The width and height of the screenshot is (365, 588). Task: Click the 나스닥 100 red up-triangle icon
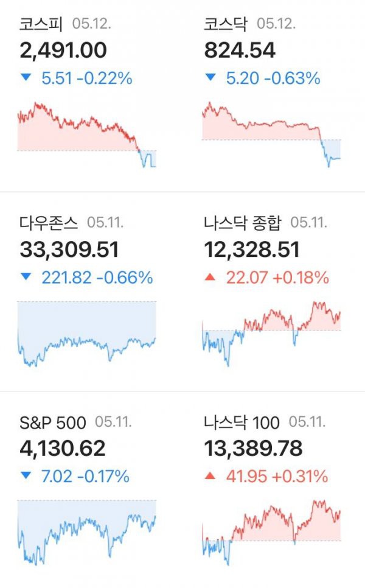point(210,475)
